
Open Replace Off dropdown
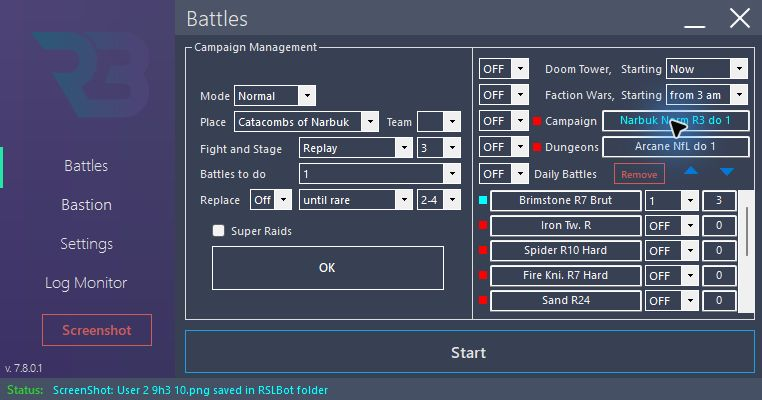pyautogui.click(x=271, y=200)
